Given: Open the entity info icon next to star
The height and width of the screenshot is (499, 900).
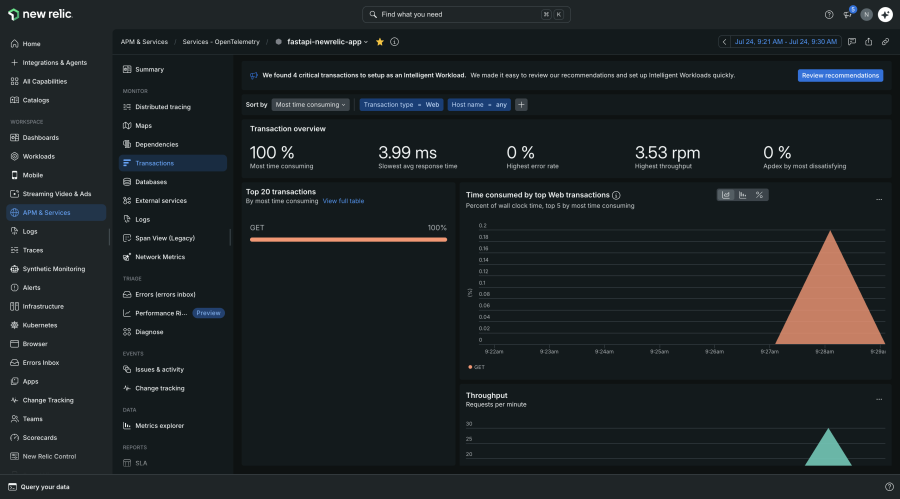Looking at the screenshot, I should [394, 42].
